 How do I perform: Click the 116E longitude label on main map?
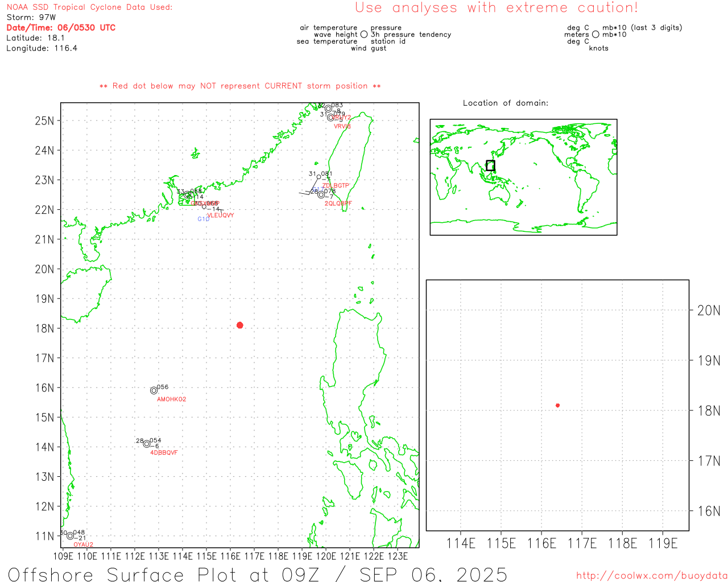coord(230,556)
